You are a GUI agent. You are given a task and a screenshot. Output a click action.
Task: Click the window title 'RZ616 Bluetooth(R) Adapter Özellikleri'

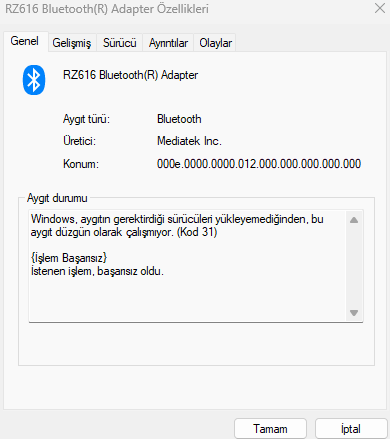click(x=107, y=9)
